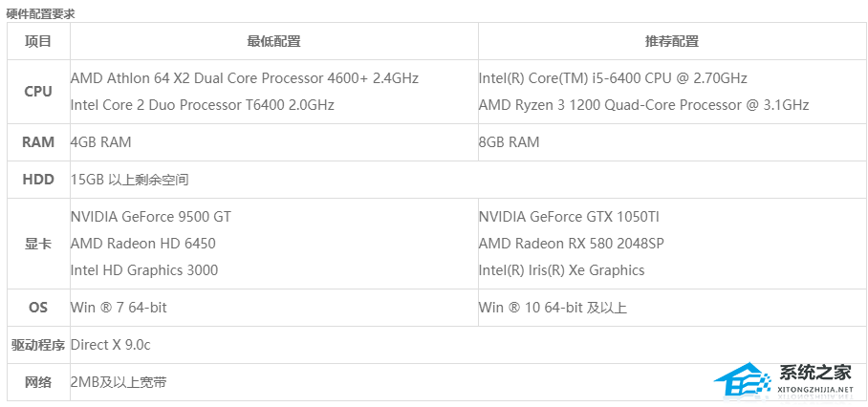Click the 硬件配置要求 heading
This screenshot has width=868, height=407.
[40, 13]
